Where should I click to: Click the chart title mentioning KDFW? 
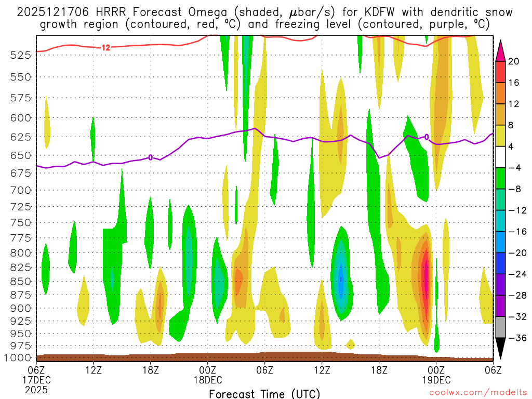(x=264, y=18)
